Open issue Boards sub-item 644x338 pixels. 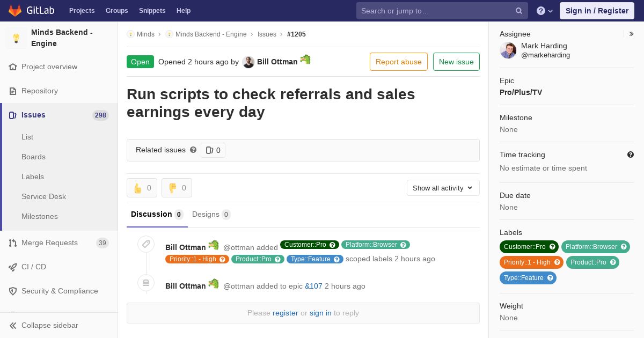click(33, 157)
